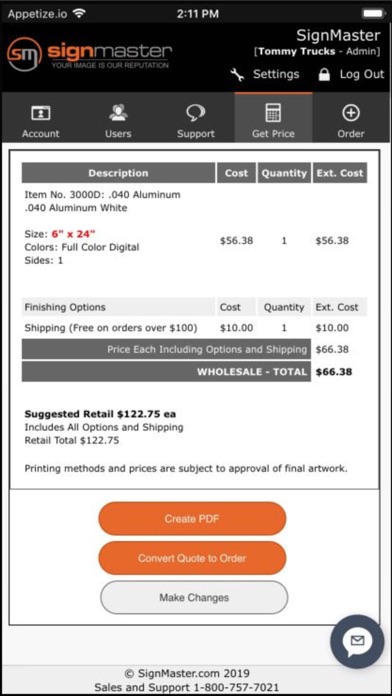The image size is (392, 696).
Task: Click the Log Out padlock icon
Action: tap(325, 75)
